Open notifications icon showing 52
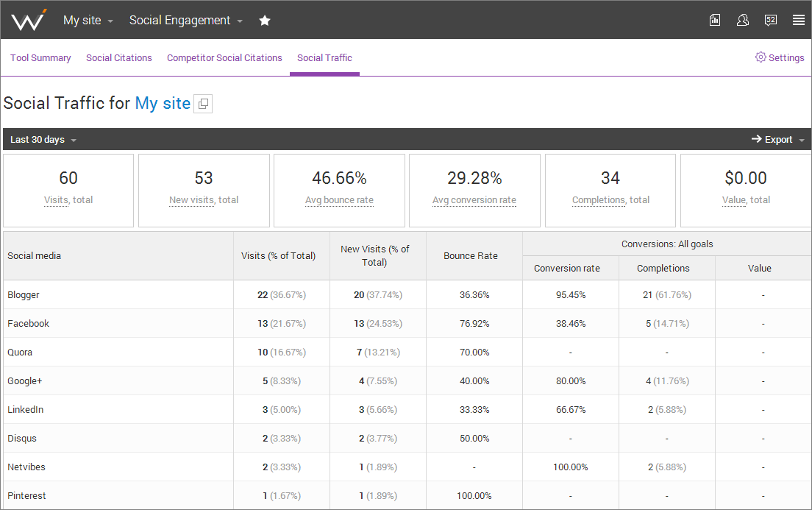Image resolution: width=812 pixels, height=510 pixels. click(x=771, y=20)
